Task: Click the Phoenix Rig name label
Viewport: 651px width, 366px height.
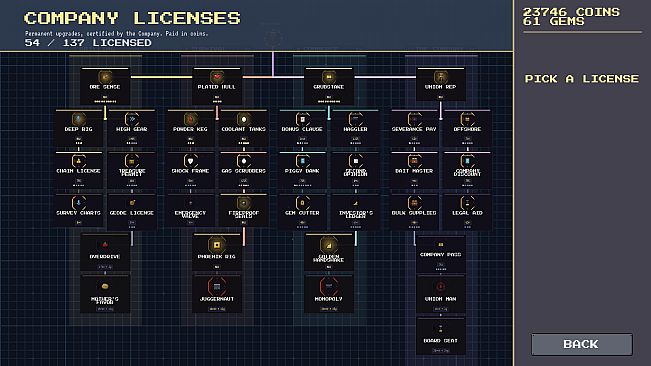Action: (217, 256)
